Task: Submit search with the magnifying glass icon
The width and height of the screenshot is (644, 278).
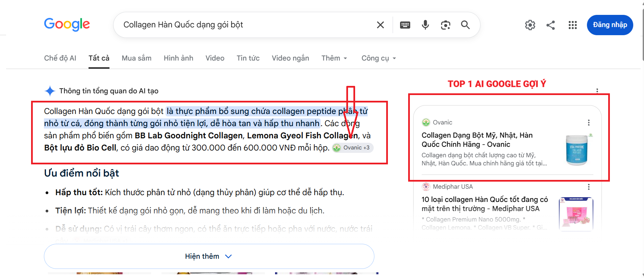Action: [465, 25]
